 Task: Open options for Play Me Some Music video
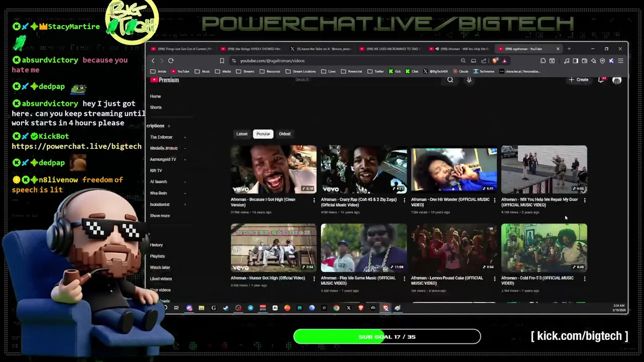tap(404, 278)
